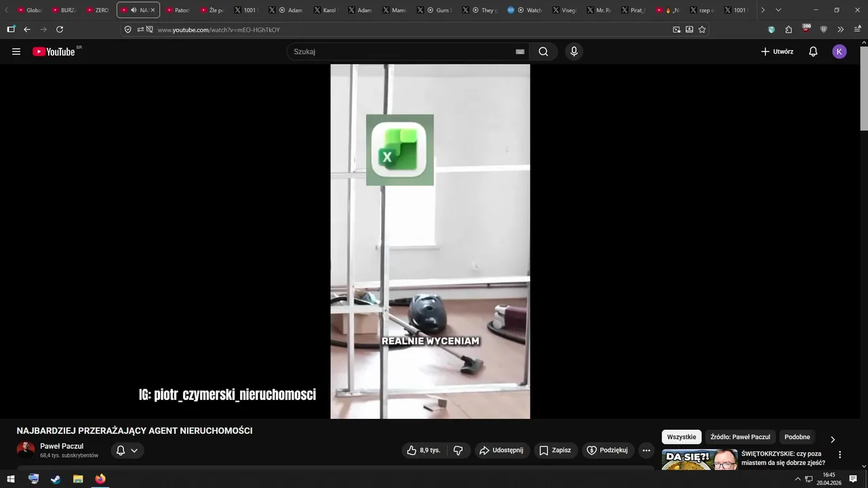Switch to the ZERO tab
868x488 pixels.
coord(98,10)
